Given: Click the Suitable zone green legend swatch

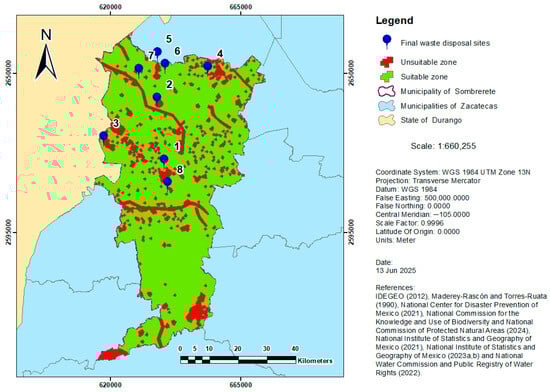Looking at the screenshot, I should click(x=386, y=77).
